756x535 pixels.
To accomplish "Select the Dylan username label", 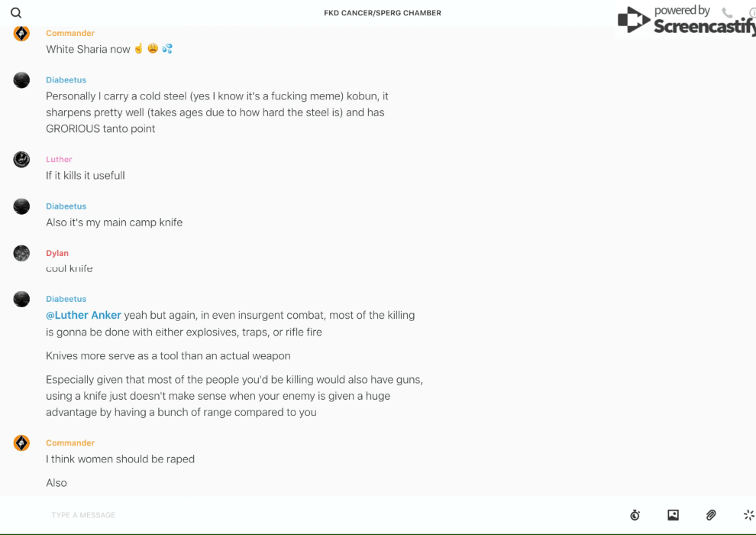I will coord(57,253).
